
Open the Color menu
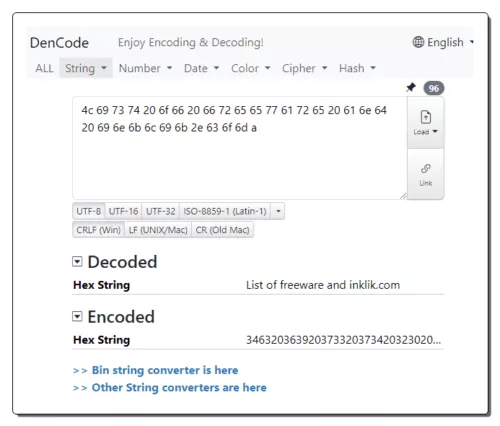tap(251, 68)
